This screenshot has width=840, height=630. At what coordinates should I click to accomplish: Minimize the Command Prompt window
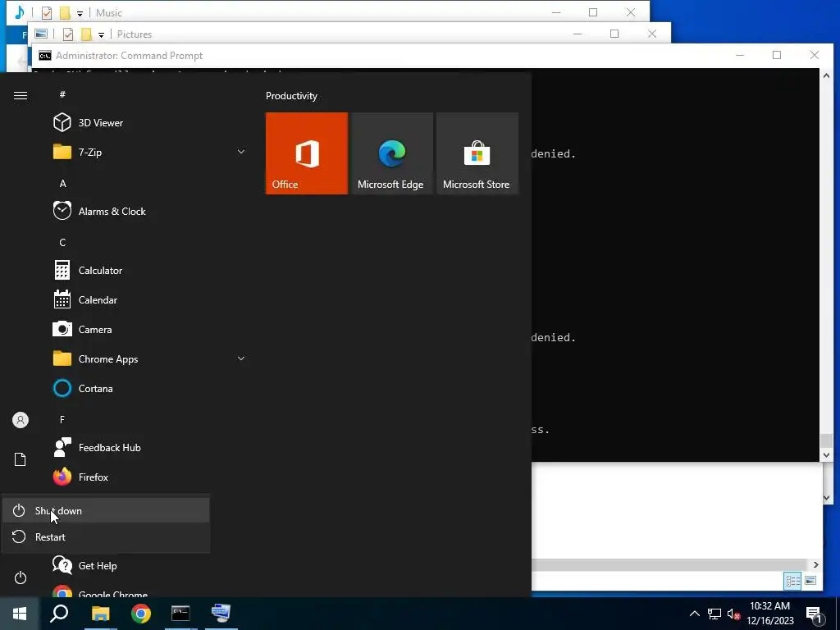(x=740, y=55)
